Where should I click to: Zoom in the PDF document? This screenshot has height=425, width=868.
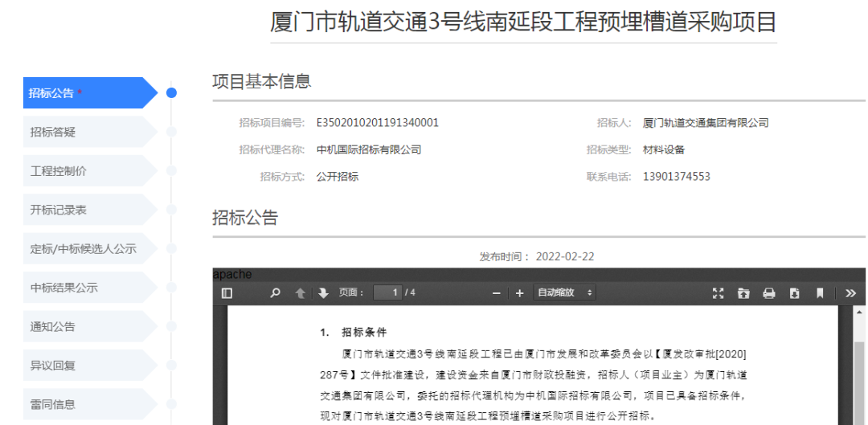519,293
